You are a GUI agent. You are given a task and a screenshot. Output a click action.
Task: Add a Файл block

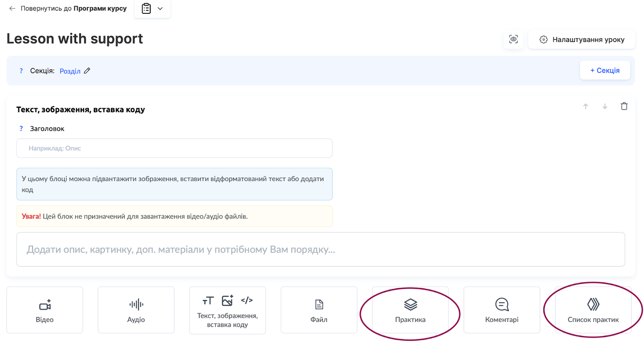(319, 310)
